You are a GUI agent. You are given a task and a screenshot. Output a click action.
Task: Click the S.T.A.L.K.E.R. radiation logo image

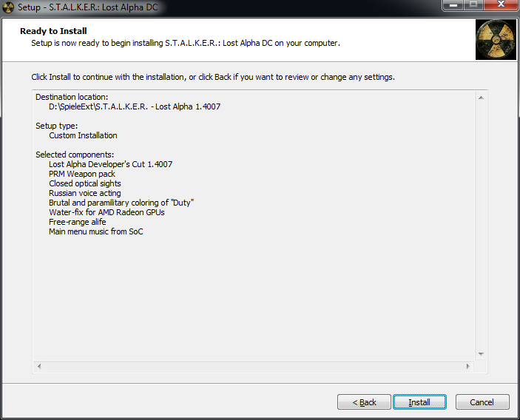[495, 40]
